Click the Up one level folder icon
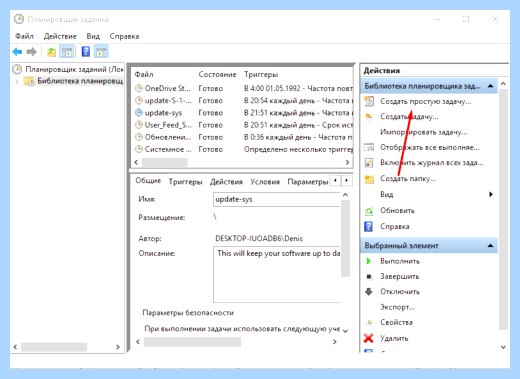The image size is (520, 379). pyautogui.click(x=51, y=52)
